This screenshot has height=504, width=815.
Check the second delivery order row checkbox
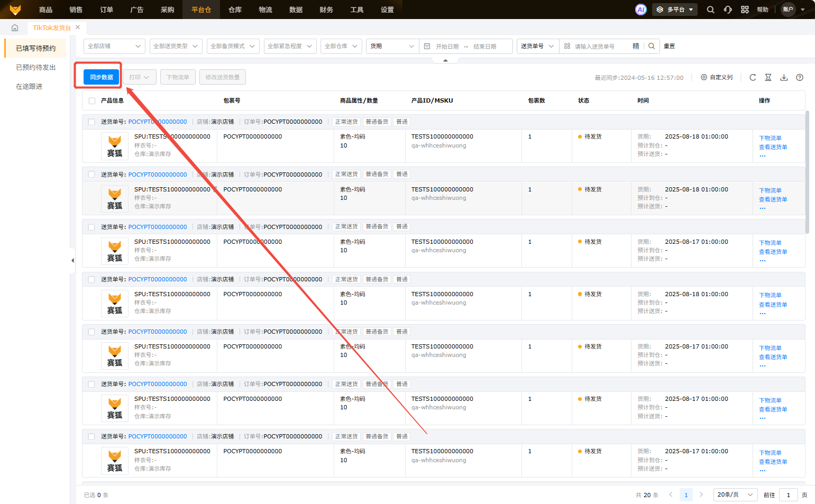(x=91, y=175)
